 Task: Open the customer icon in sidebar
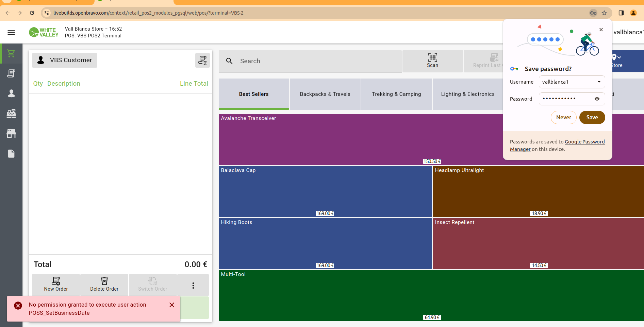[x=11, y=93]
